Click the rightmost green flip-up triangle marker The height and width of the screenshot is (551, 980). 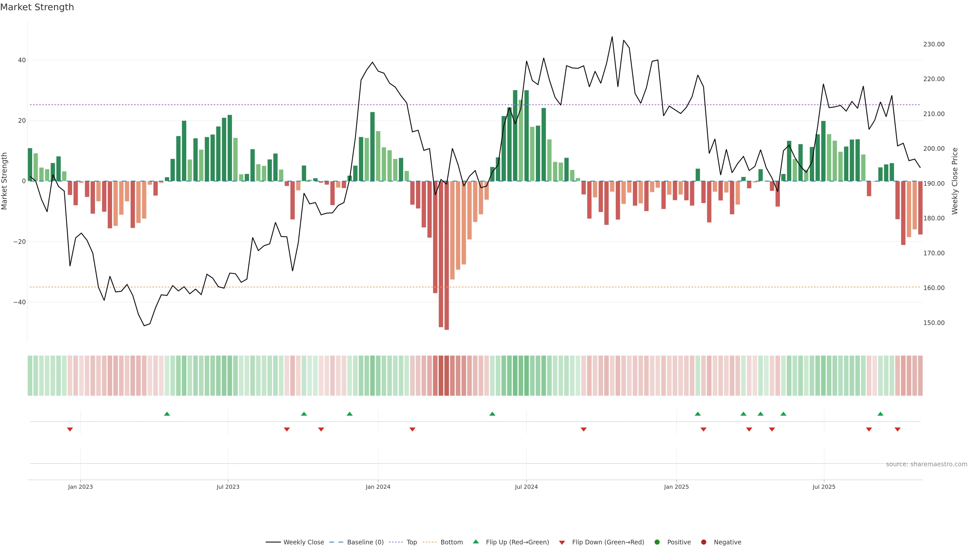(x=880, y=414)
